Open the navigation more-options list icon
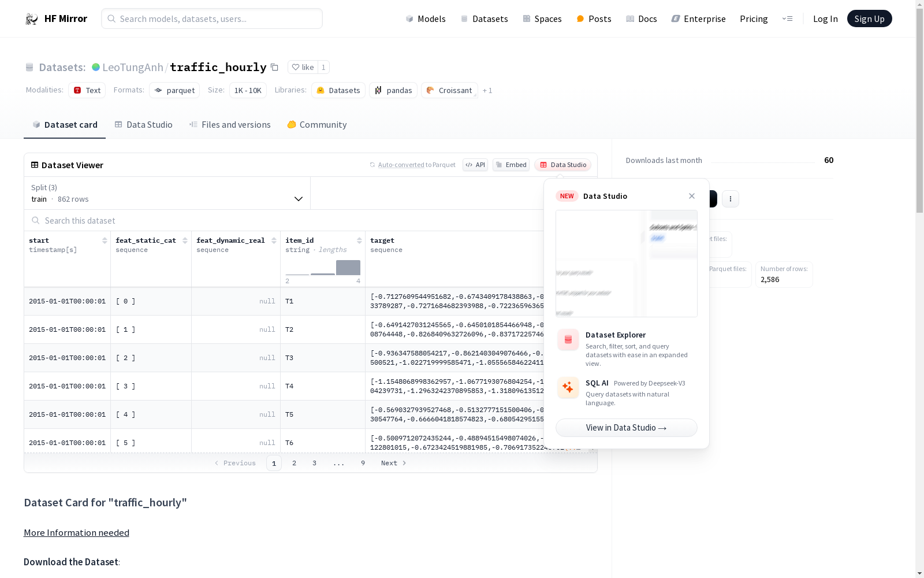 (787, 18)
